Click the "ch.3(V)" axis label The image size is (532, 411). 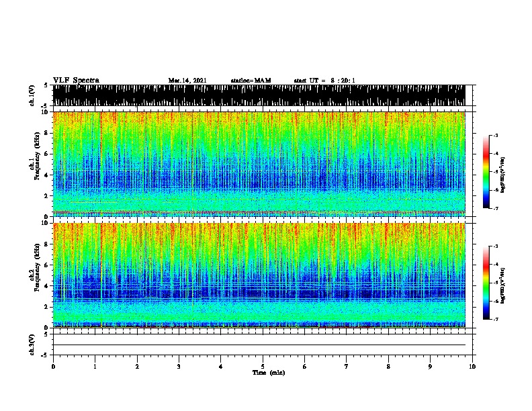click(x=32, y=345)
